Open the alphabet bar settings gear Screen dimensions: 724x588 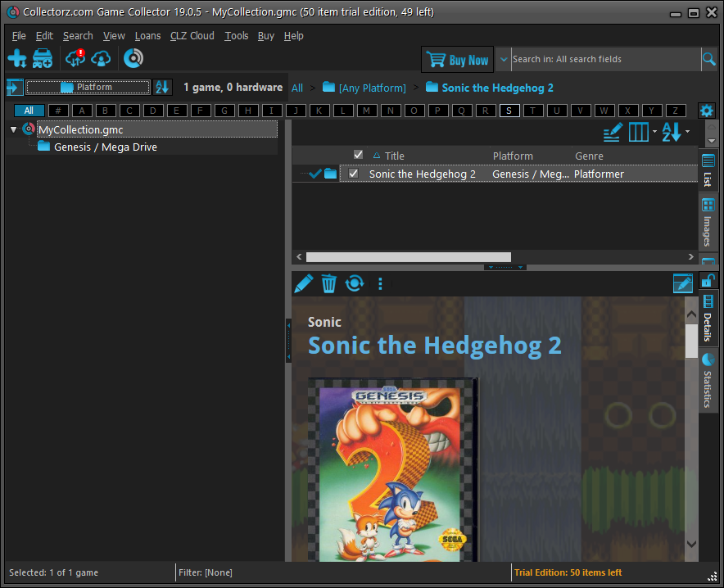click(707, 111)
